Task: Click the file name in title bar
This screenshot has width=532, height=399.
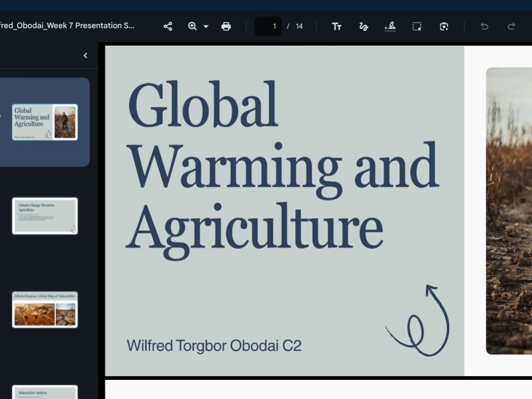Action: (67, 26)
